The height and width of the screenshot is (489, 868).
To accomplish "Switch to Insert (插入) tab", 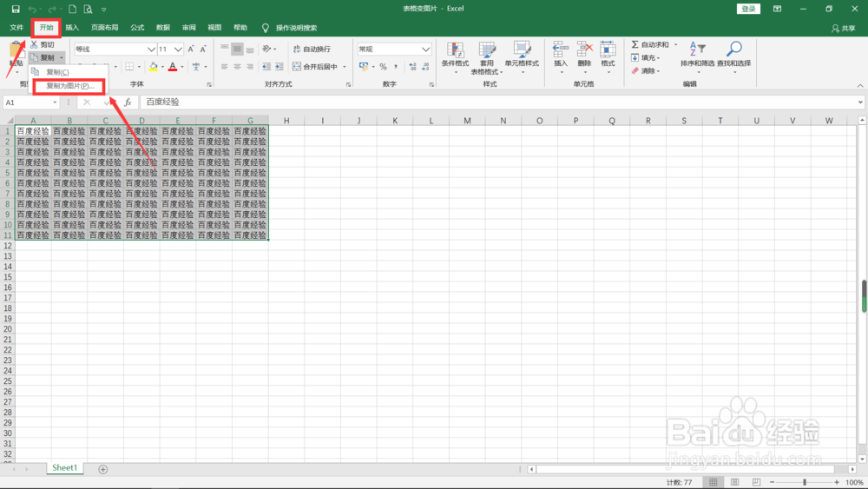I will [x=72, y=28].
